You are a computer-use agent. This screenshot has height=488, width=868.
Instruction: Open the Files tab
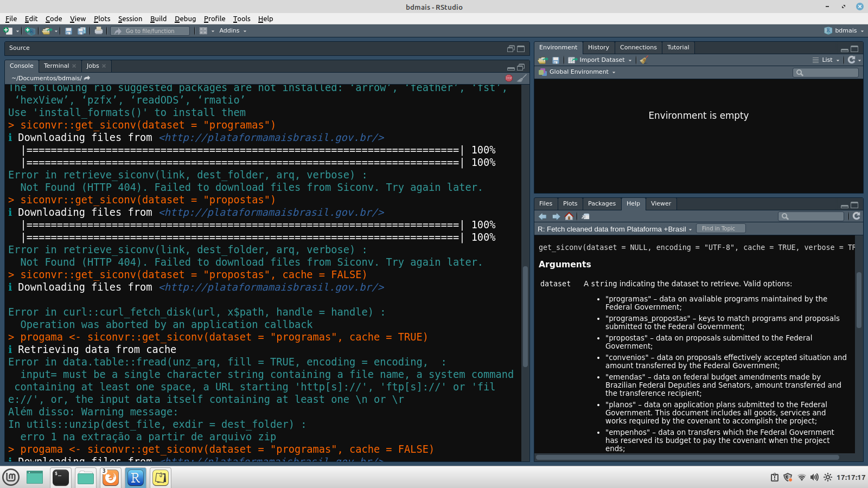tap(546, 204)
